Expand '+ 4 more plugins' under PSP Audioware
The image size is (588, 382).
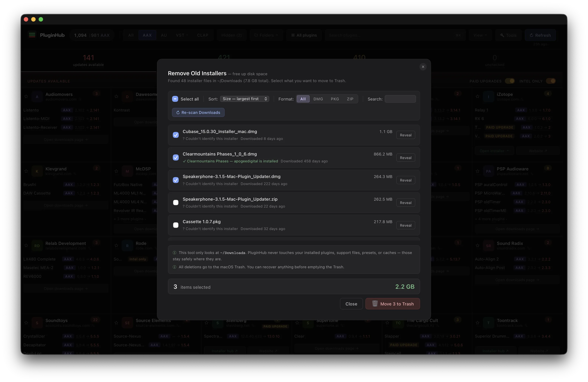coord(491,219)
